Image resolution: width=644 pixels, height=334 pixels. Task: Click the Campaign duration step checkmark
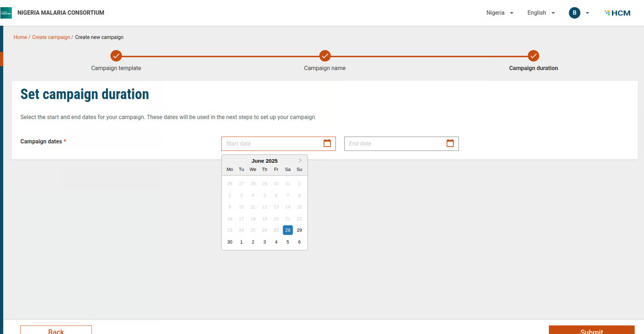point(533,56)
